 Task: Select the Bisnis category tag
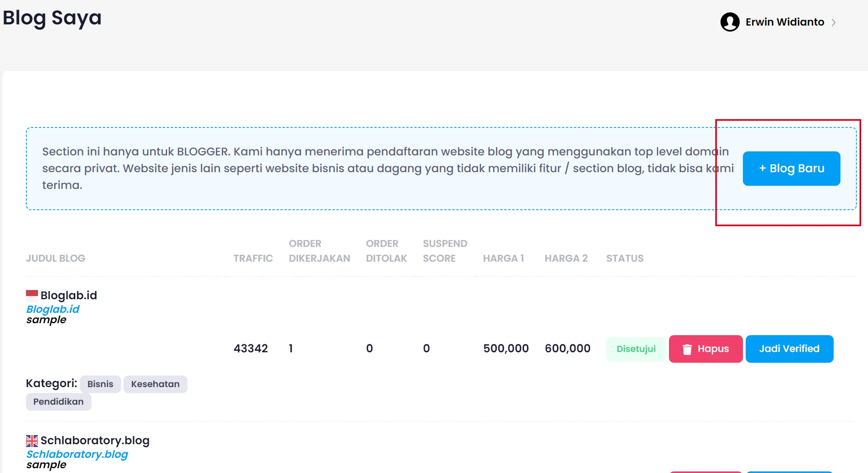[x=100, y=384]
